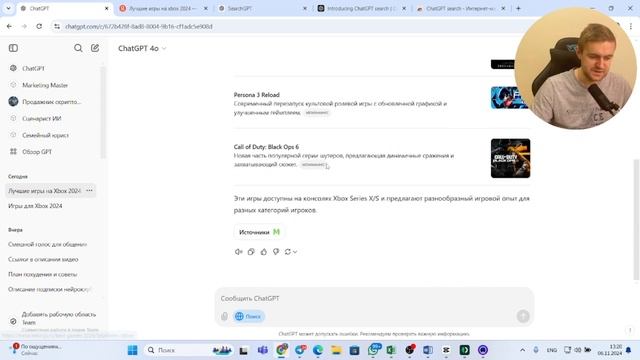
Task: Open Chrome three-dot menu
Action: point(631,26)
